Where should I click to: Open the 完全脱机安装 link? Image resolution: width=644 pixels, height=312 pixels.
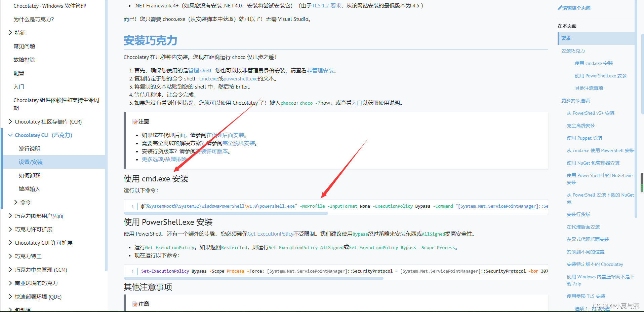coord(239,143)
